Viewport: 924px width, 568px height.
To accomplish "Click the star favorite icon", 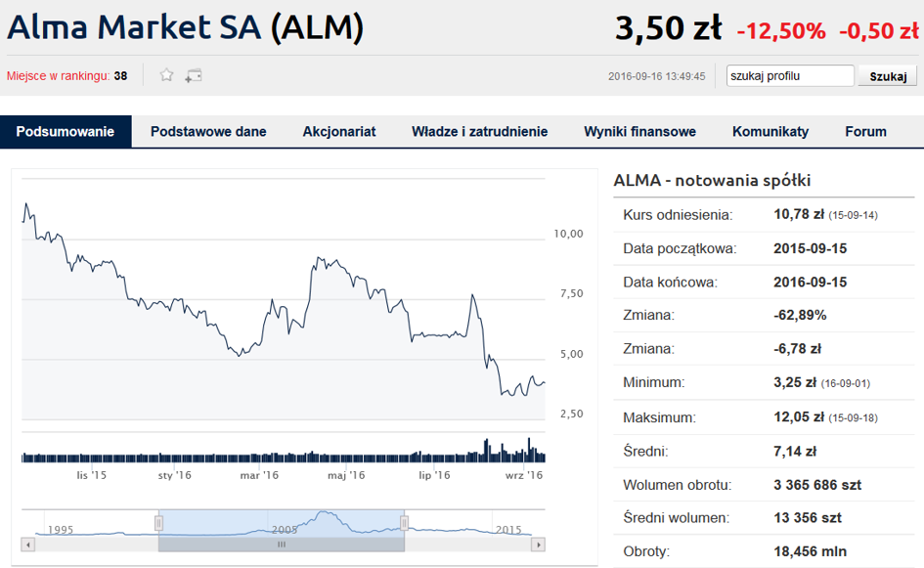I will (x=167, y=75).
